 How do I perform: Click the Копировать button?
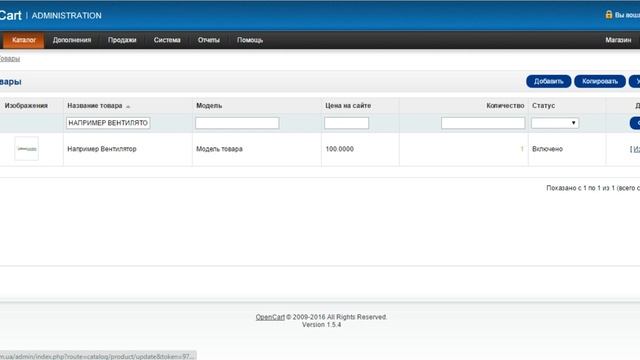pos(600,81)
